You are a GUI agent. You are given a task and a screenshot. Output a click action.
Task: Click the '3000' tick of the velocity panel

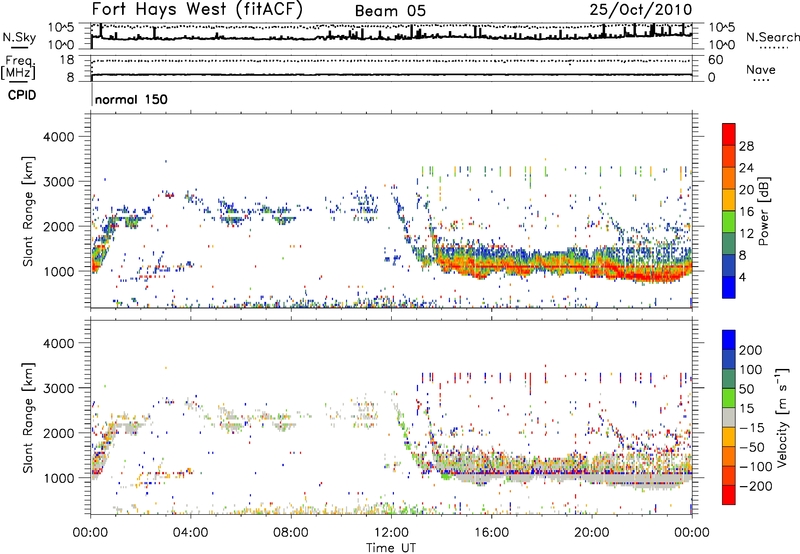coord(58,388)
